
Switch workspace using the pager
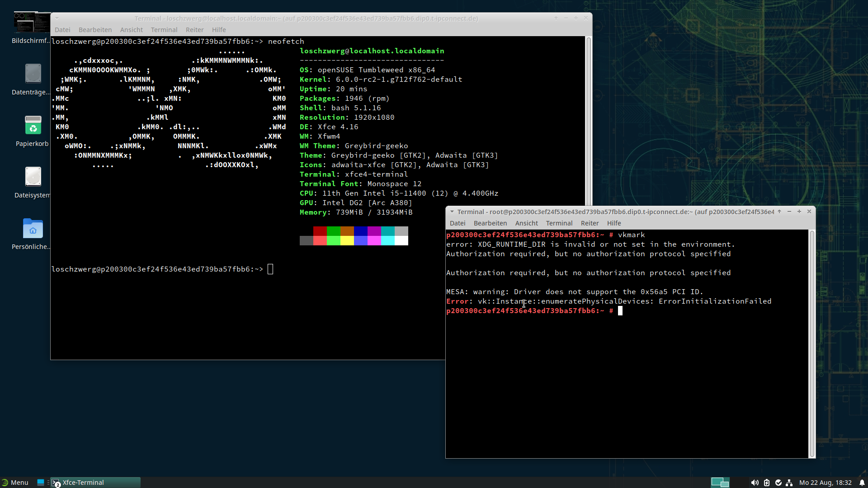click(720, 483)
